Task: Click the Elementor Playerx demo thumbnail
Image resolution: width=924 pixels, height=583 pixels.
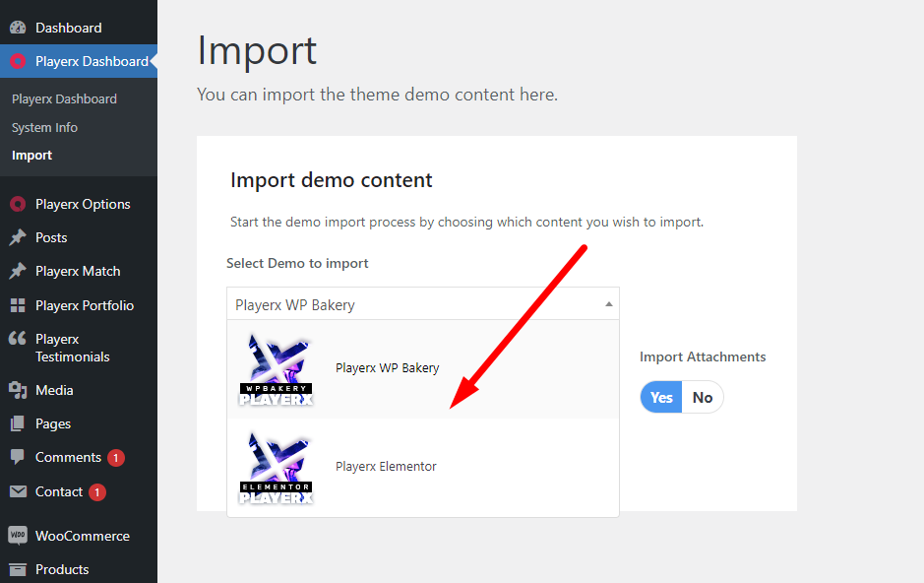Action: [x=276, y=468]
